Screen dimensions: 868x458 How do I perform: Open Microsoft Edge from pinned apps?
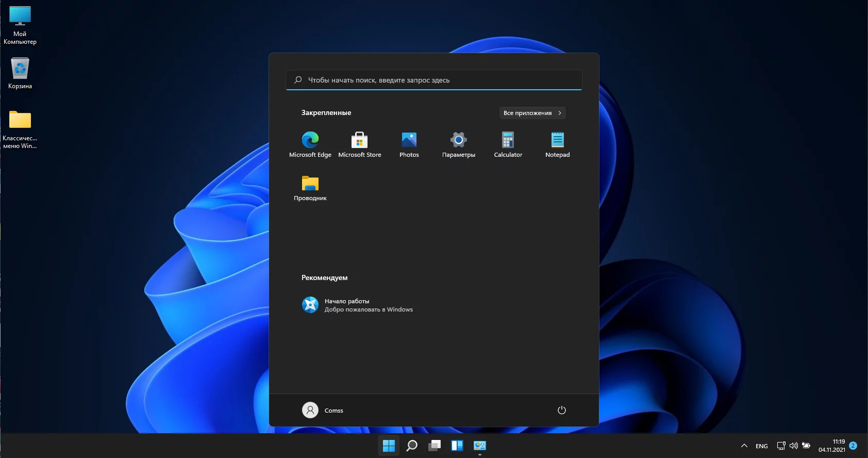click(310, 144)
